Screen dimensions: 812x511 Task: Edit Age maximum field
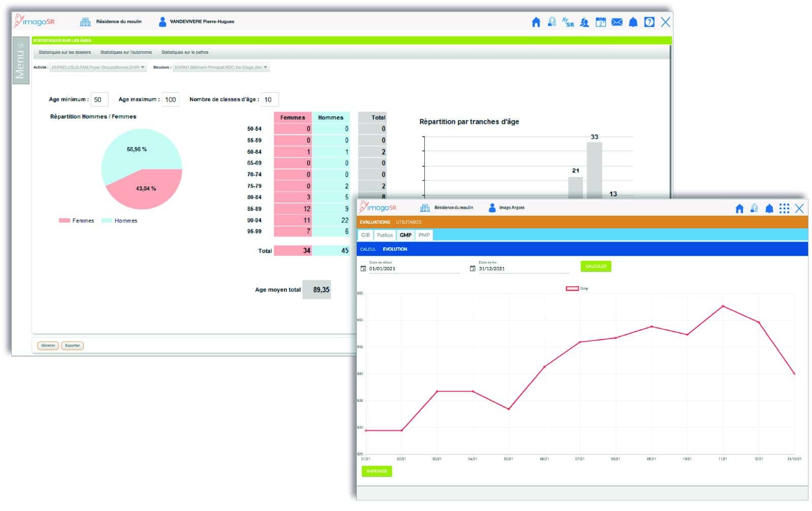(171, 99)
